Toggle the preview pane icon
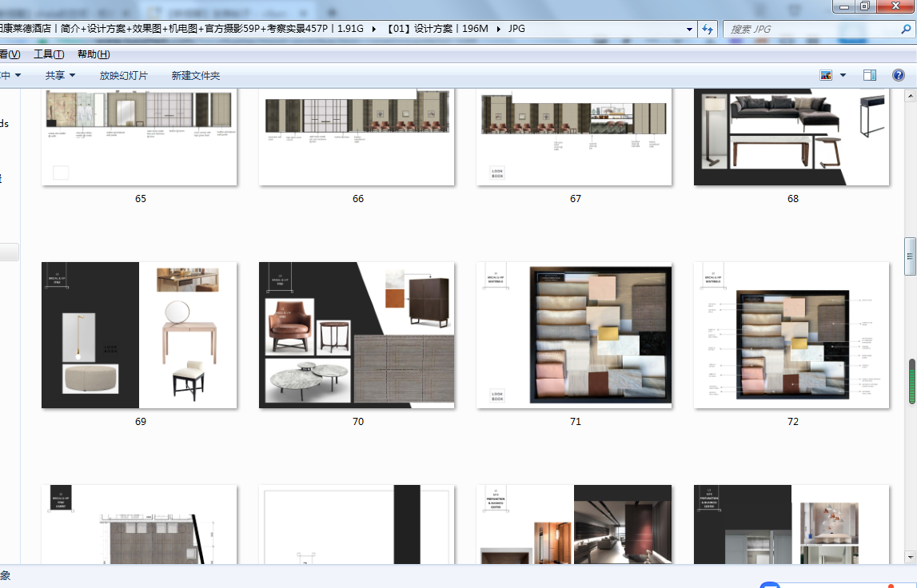Screen dimensions: 917x588 click(870, 75)
